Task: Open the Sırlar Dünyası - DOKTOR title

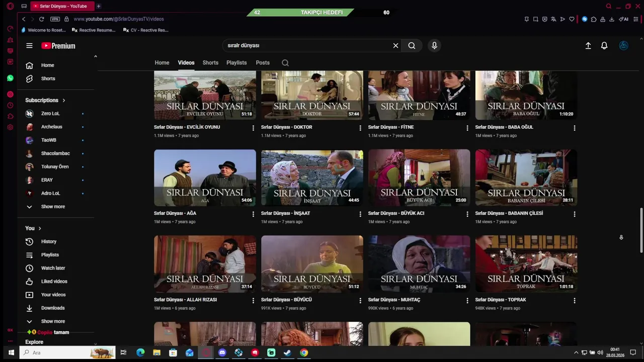Action: (x=287, y=127)
